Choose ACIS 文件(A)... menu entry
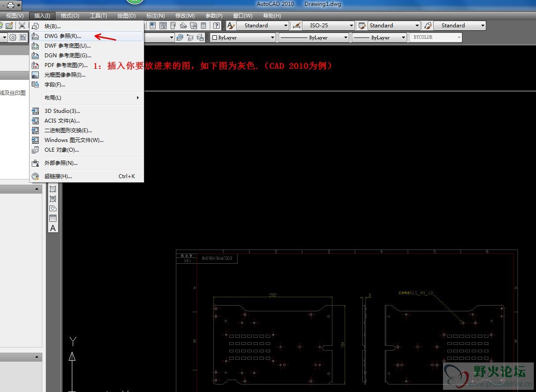The width and height of the screenshot is (536, 392). (87, 121)
